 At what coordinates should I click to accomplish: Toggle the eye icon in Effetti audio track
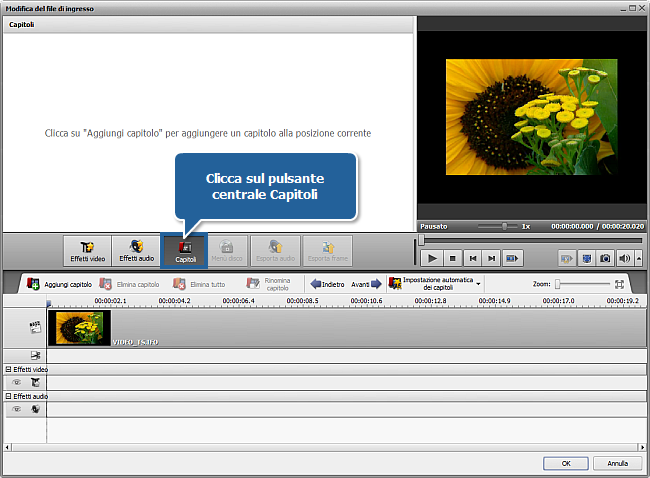pyautogui.click(x=16, y=409)
